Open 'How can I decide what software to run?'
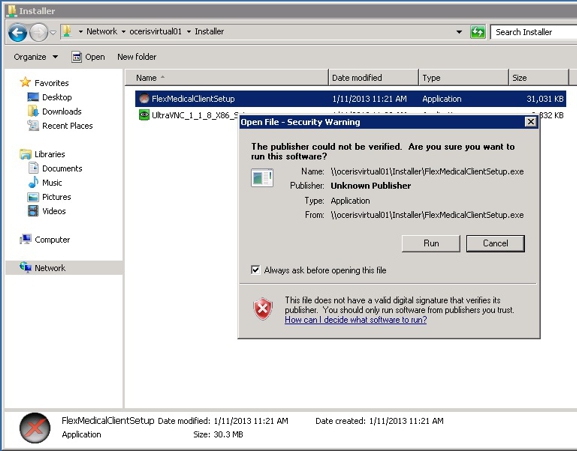577x451 pixels. click(355, 320)
